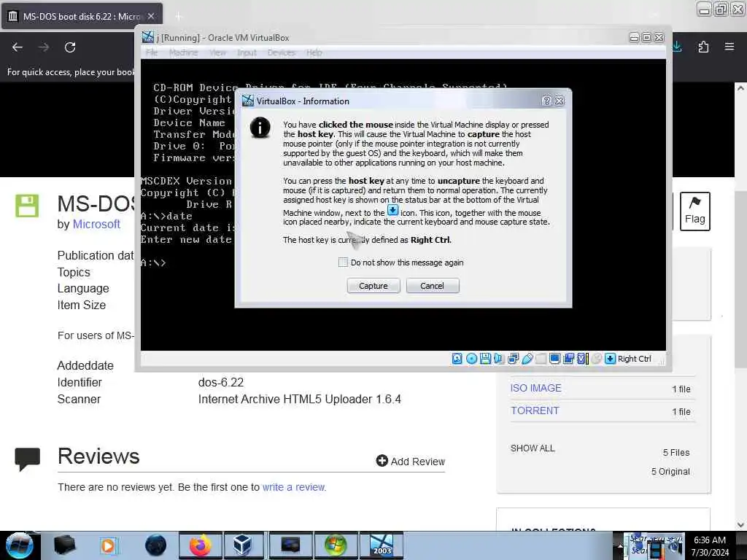Click '5 Original' files text
This screenshot has width=747, height=560.
pyautogui.click(x=670, y=472)
